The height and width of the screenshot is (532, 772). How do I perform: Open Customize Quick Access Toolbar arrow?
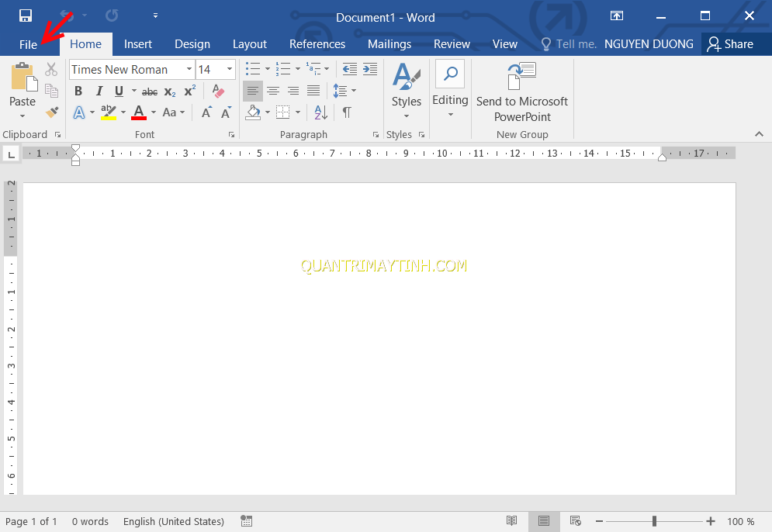click(156, 16)
